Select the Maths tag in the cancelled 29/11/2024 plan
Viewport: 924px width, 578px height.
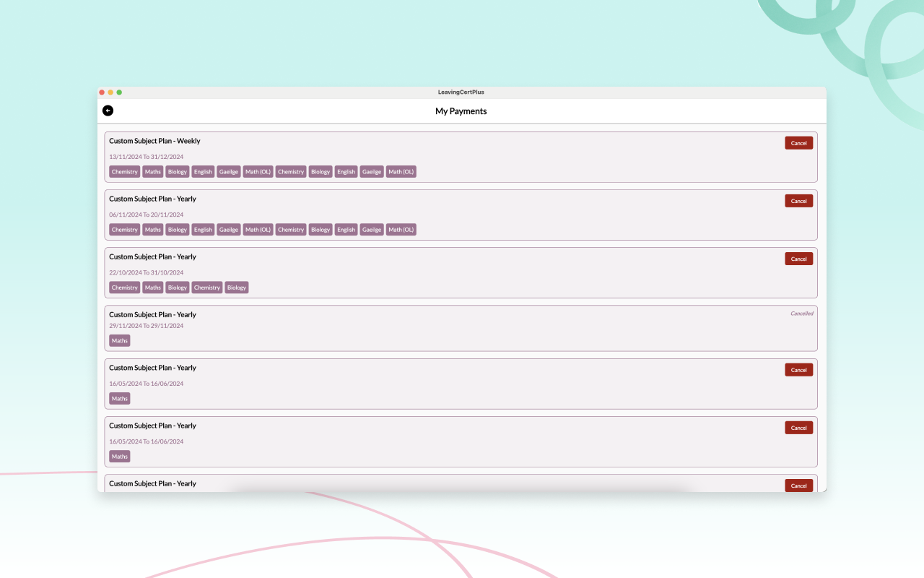point(120,340)
